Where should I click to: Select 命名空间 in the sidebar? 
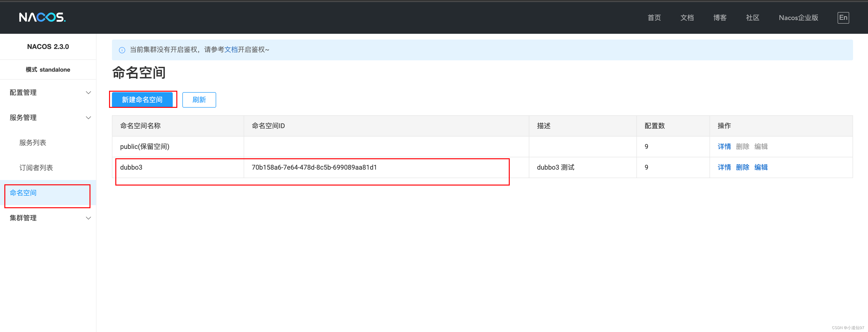[x=48, y=193]
